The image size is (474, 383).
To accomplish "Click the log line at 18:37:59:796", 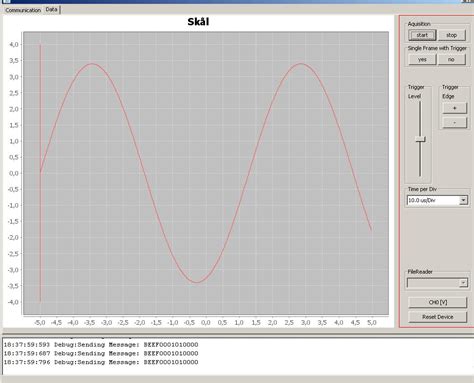I will [x=101, y=362].
